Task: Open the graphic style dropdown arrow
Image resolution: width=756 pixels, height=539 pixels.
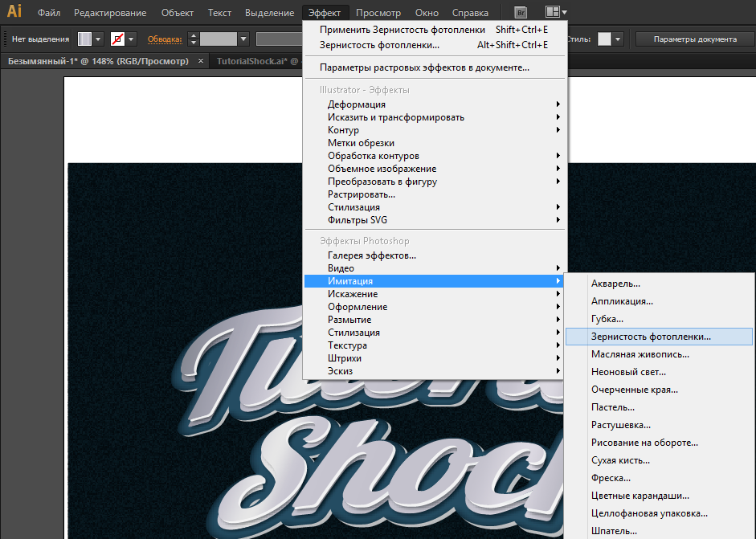Action: point(618,39)
